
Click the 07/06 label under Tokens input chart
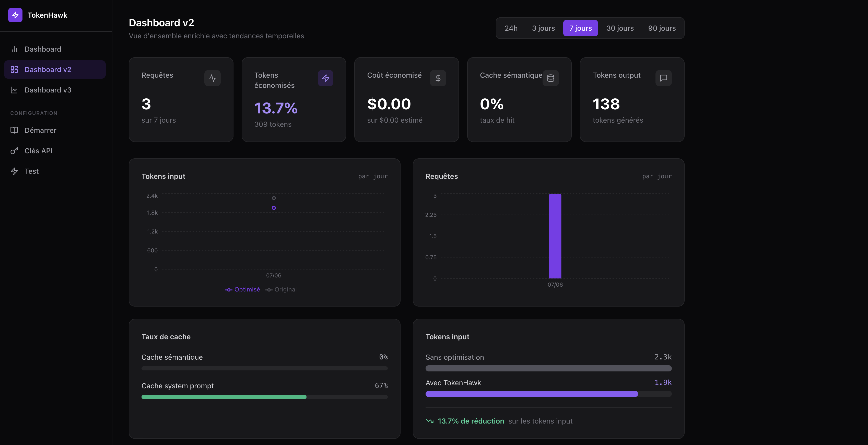click(x=274, y=276)
